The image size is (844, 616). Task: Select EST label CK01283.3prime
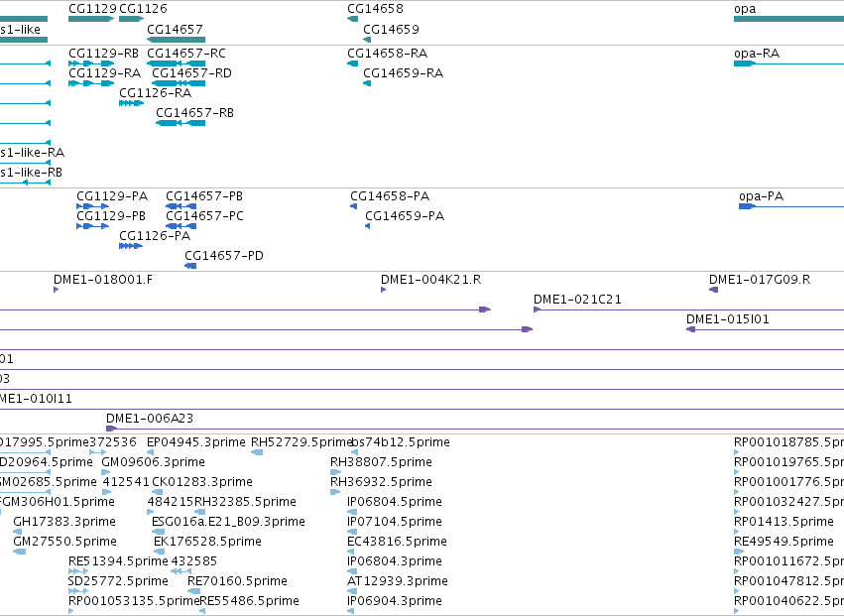(x=202, y=482)
